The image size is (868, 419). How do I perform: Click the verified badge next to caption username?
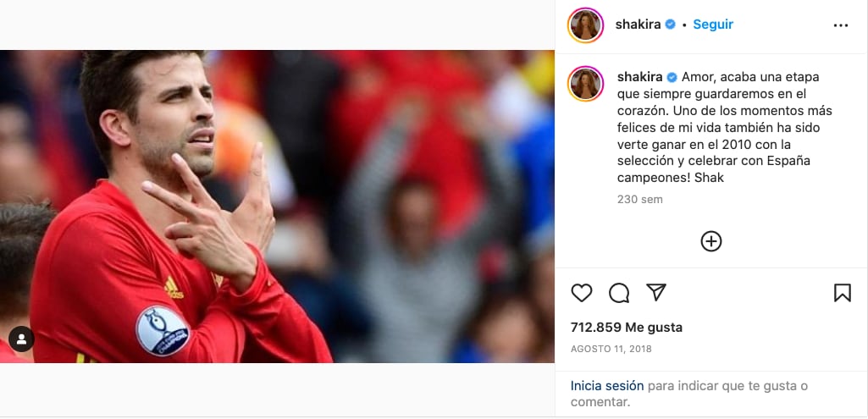(x=672, y=77)
